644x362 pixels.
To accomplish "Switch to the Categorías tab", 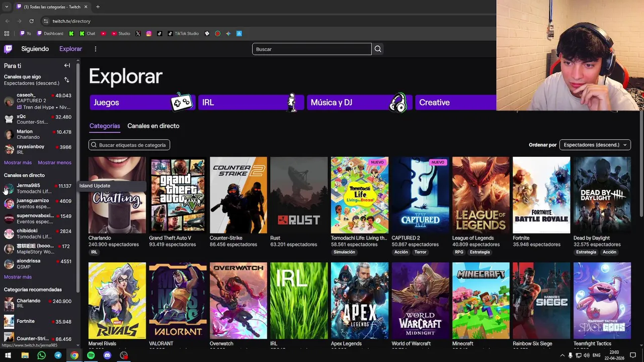I will 105,126.
